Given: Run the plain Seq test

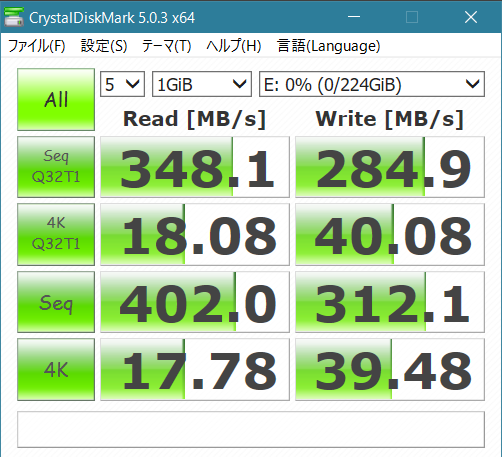Looking at the screenshot, I should 56,302.
